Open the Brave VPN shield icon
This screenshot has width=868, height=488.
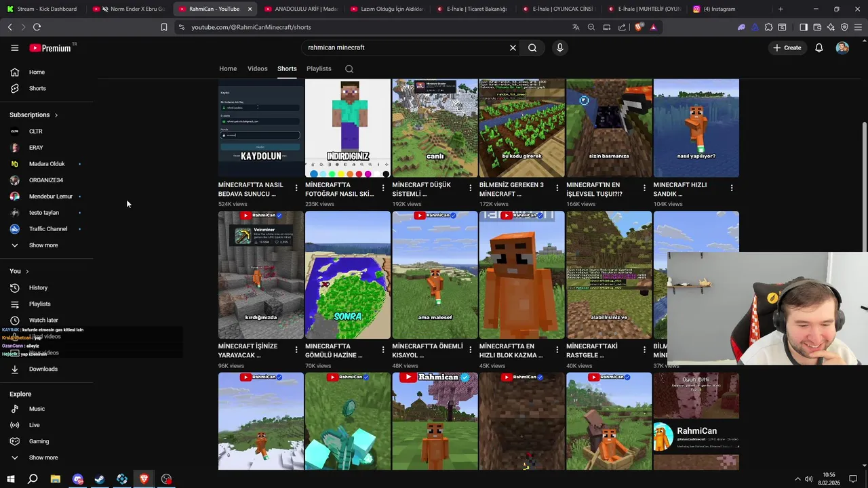(x=844, y=27)
